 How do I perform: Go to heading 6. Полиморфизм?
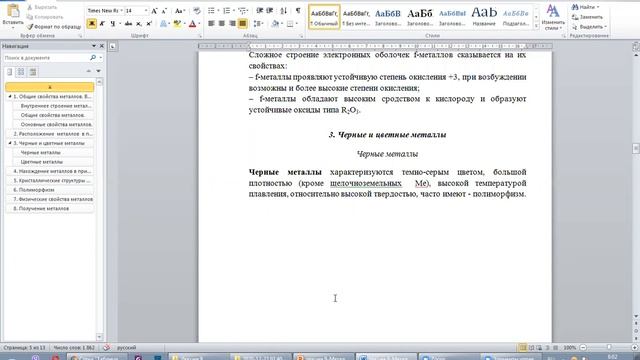coord(49,190)
